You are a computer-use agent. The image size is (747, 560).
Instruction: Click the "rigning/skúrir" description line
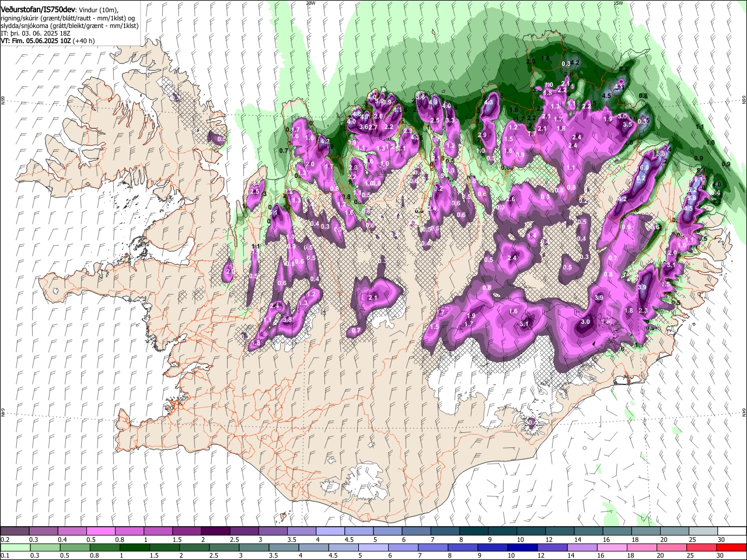(x=68, y=19)
